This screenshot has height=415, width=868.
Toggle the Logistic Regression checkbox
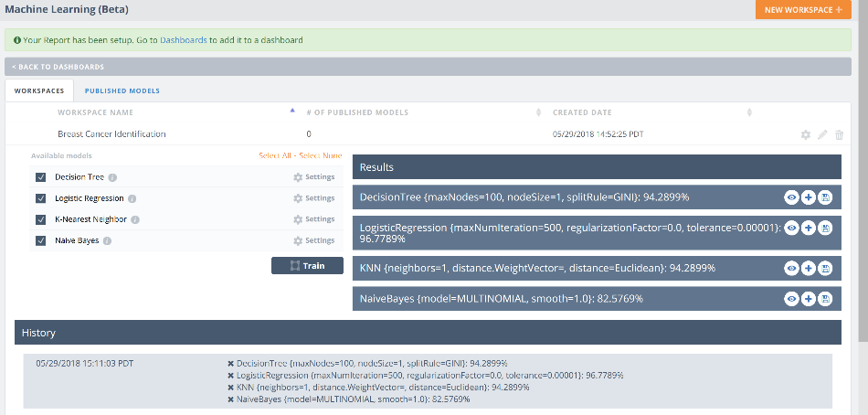pyautogui.click(x=40, y=198)
